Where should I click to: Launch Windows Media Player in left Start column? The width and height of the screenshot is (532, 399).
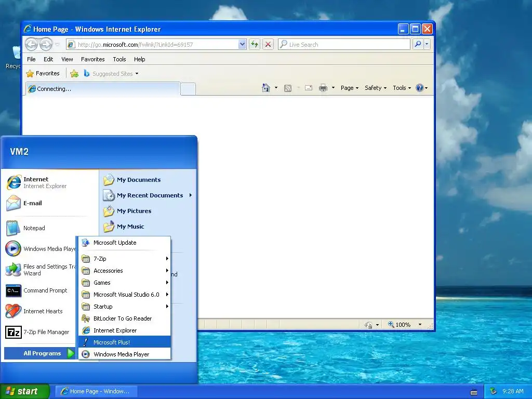(41, 249)
